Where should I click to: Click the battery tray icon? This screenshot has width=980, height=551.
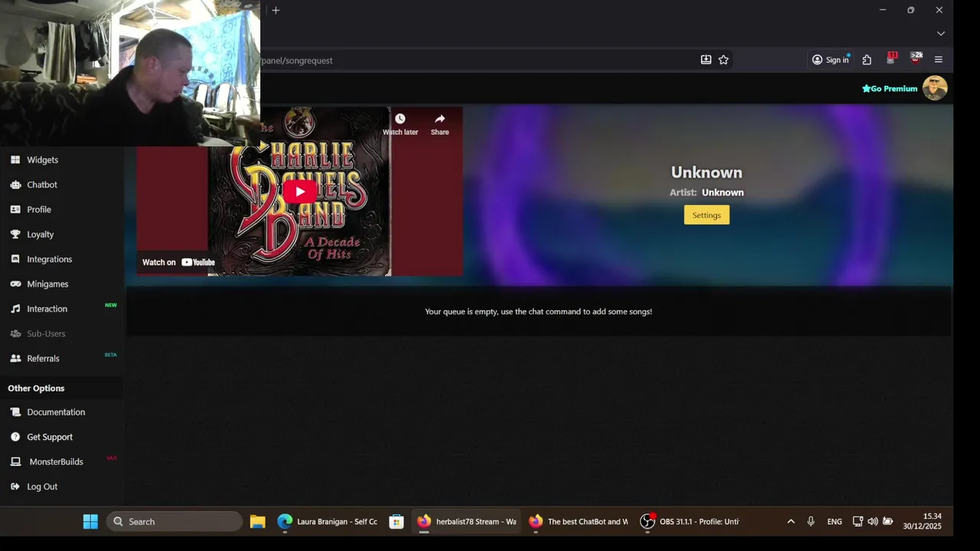click(x=888, y=522)
